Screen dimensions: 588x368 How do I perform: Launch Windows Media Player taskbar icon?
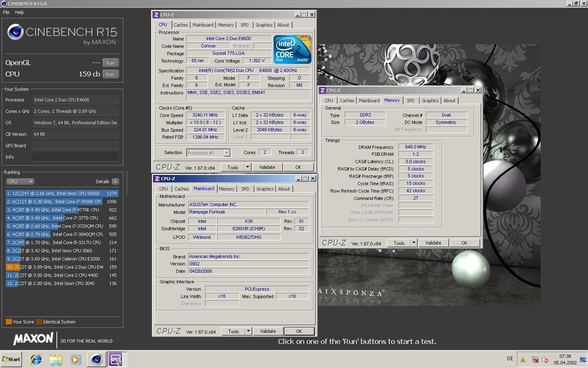76,359
